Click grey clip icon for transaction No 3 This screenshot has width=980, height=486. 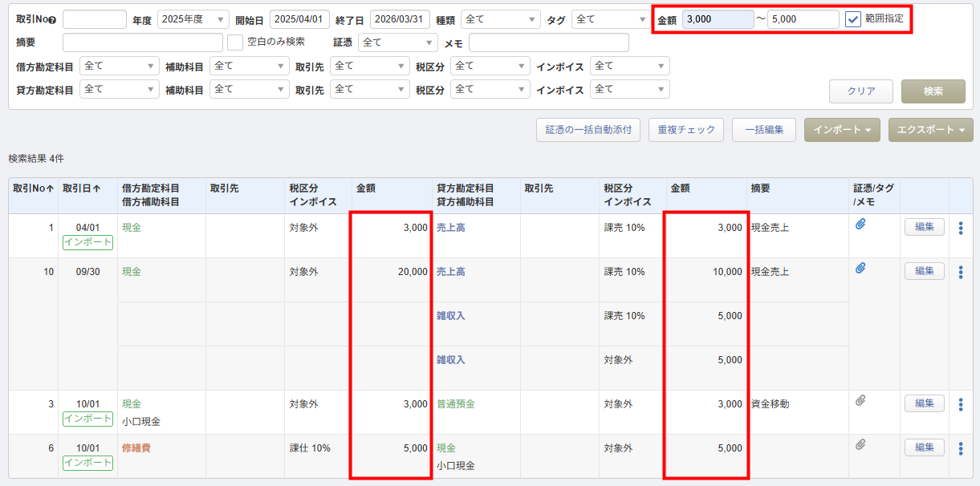tap(860, 400)
